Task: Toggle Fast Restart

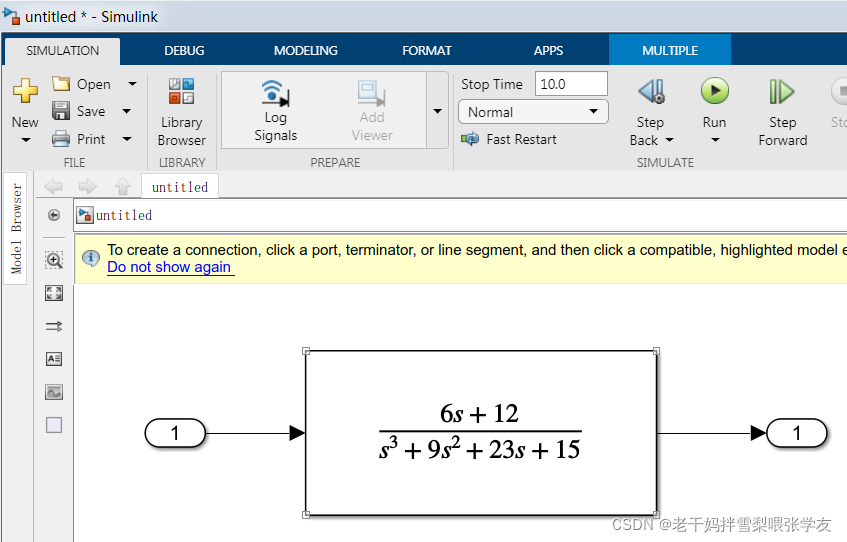Action: point(509,139)
